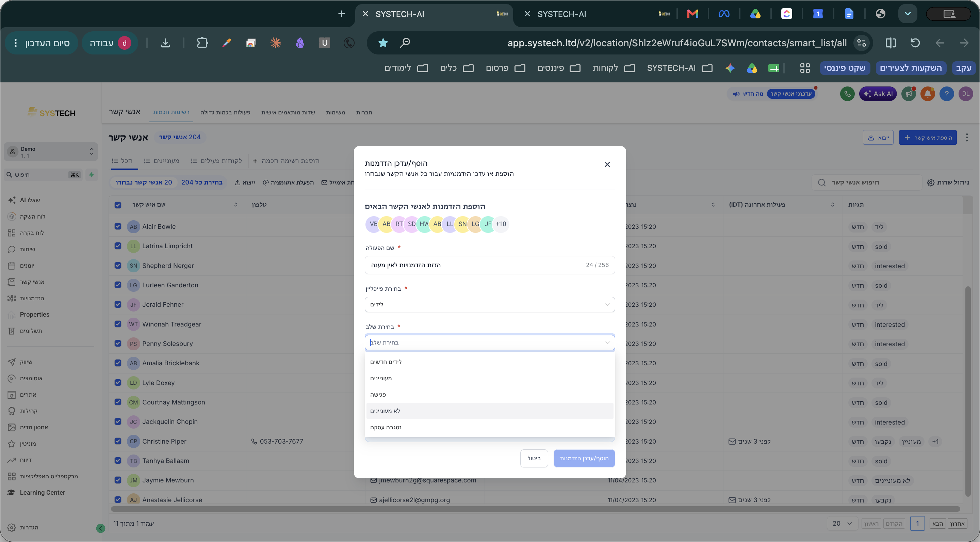Click the horizontal scrollbar below the table

[535, 509]
